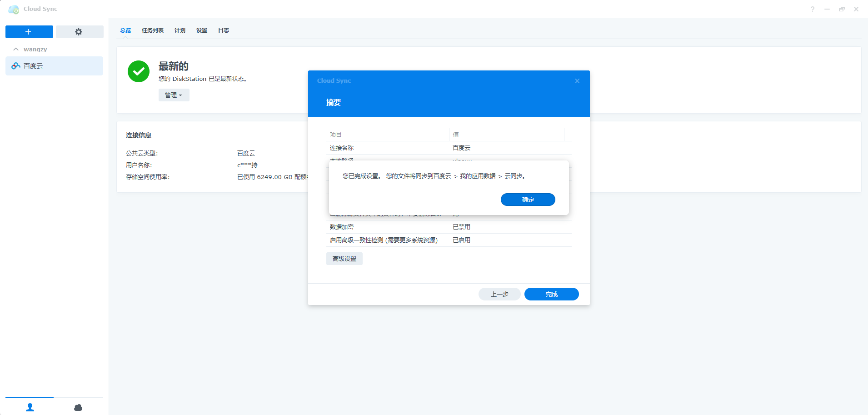Image resolution: width=868 pixels, height=415 pixels.
Task: Click the 已禁用 value cell
Action: (x=462, y=227)
